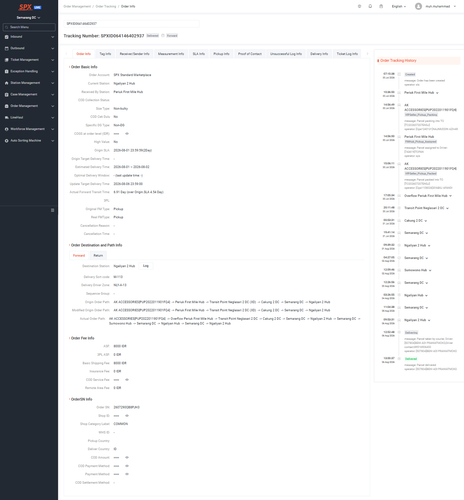
Task: Expand the Ngaliyan Hub history entry
Action: point(426,296)
